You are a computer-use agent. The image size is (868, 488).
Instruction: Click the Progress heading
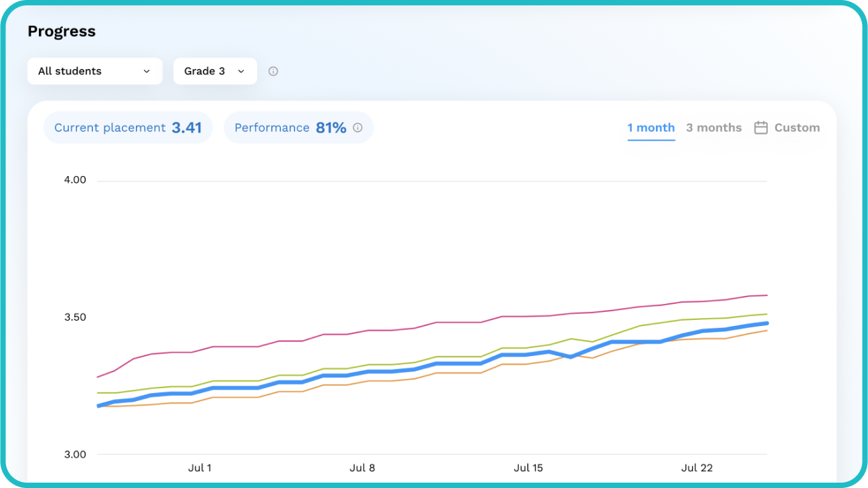tap(62, 31)
